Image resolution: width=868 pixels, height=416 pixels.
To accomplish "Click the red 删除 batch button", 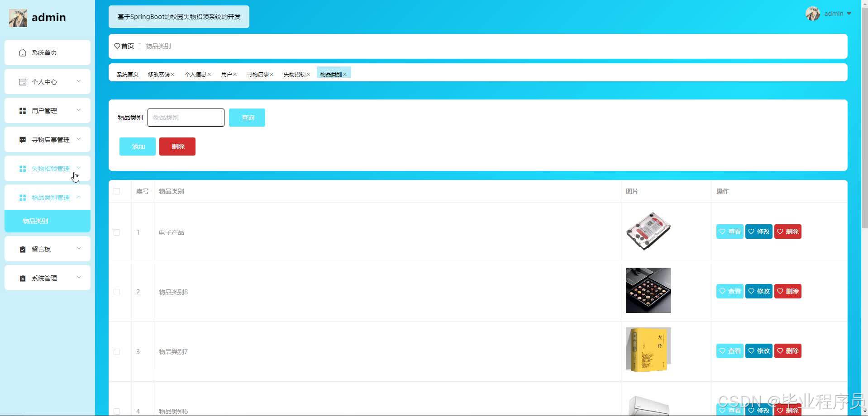I will (x=177, y=147).
